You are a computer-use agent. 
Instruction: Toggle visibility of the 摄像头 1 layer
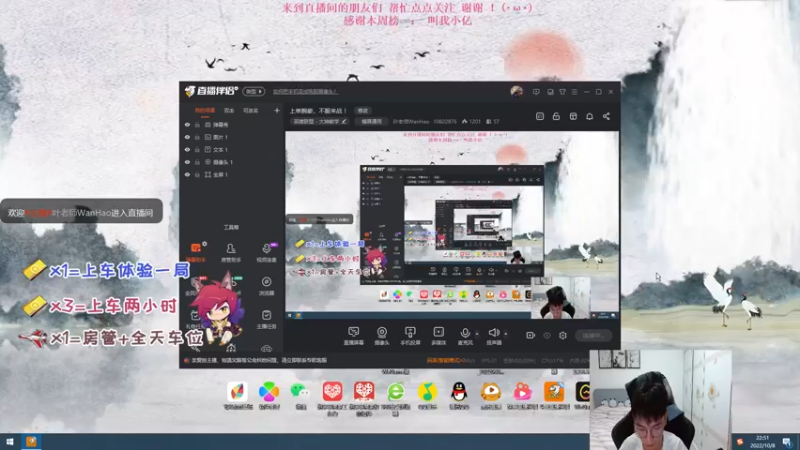click(187, 162)
